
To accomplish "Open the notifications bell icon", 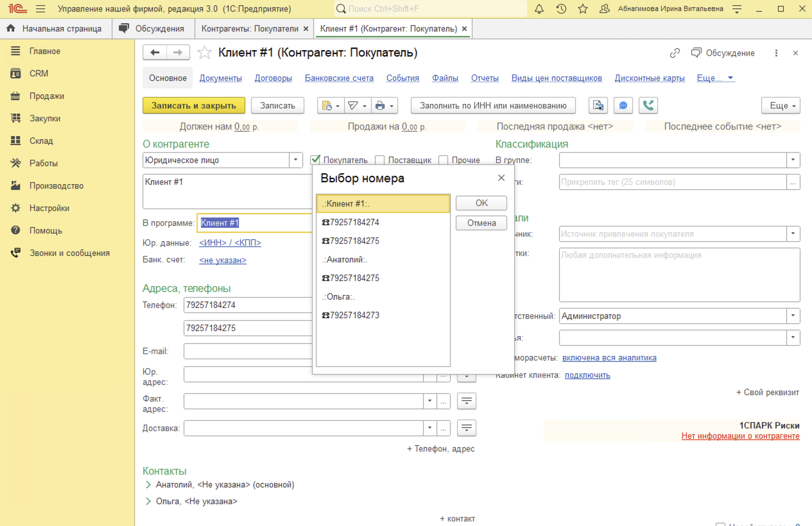I will [539, 9].
